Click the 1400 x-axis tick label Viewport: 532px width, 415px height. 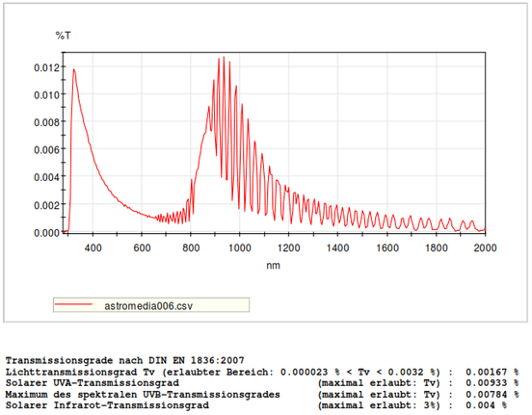[x=337, y=247]
